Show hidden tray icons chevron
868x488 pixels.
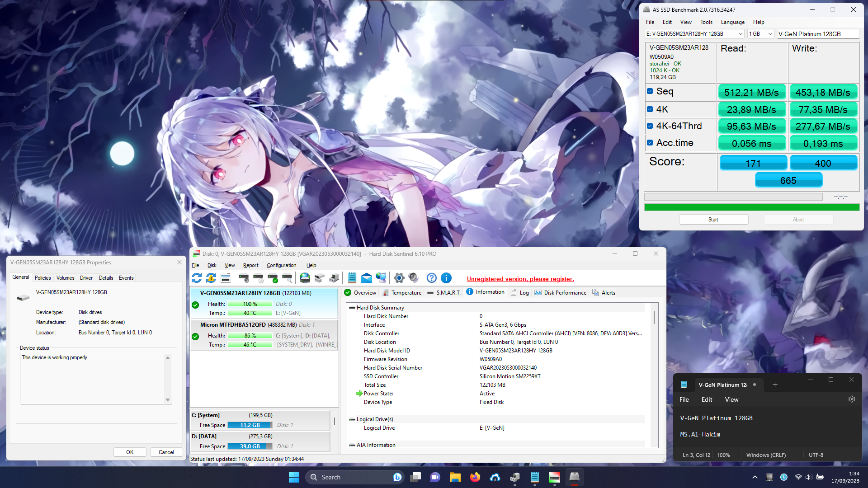(x=755, y=477)
